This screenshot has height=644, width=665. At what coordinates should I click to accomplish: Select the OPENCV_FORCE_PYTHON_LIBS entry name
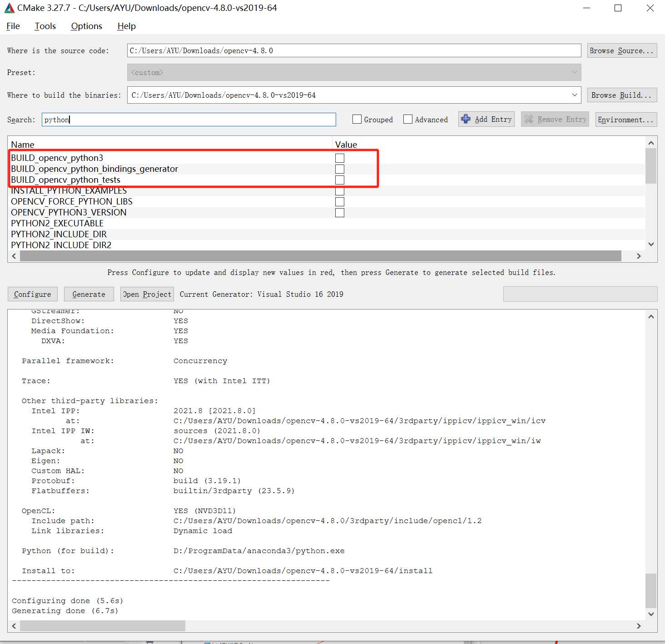pos(72,201)
